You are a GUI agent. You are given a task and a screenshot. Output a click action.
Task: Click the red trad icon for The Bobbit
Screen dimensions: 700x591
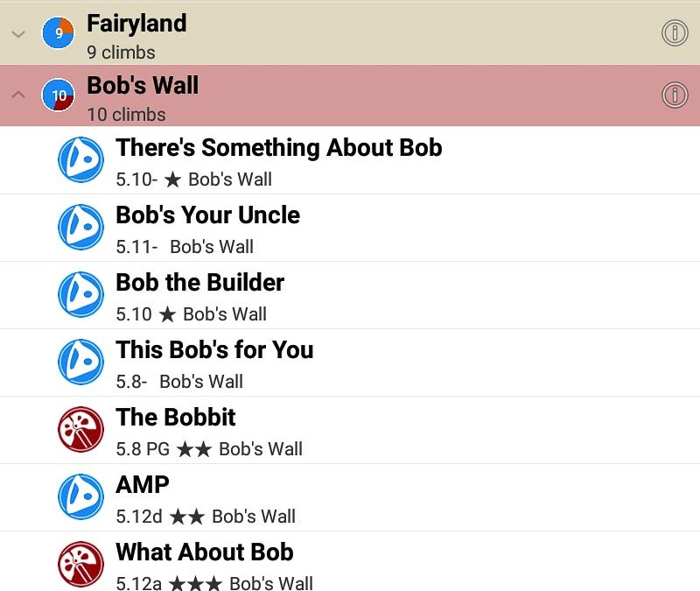(80, 430)
